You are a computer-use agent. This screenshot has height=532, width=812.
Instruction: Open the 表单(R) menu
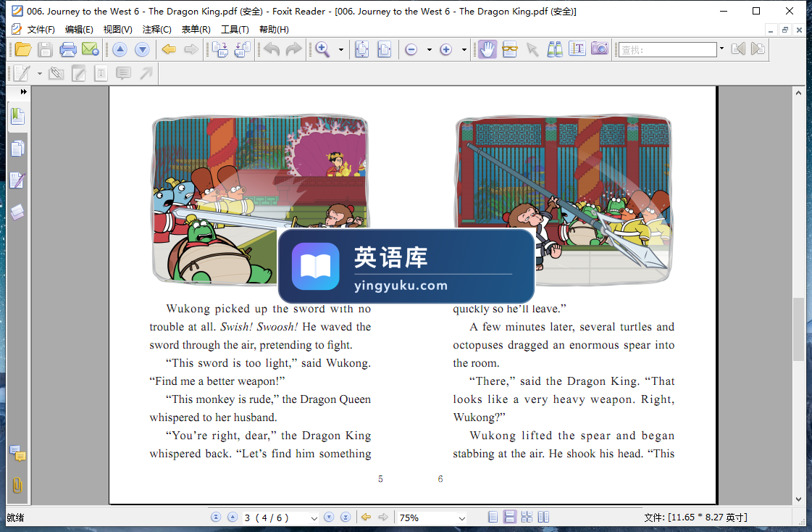tap(196, 30)
